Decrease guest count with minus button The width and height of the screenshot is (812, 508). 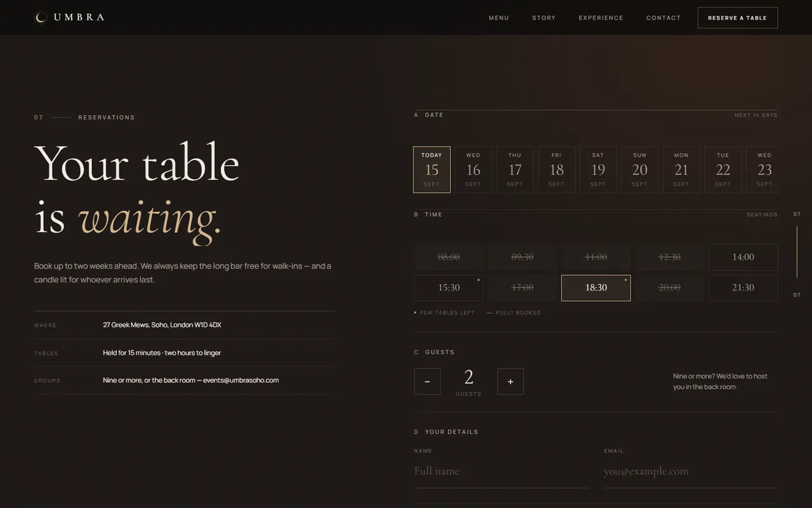427,382
